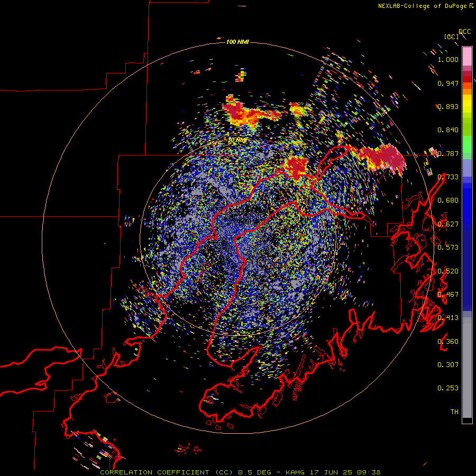Pick the light pink swatch beside 1.000
The width and height of the screenshot is (476, 476).
pyautogui.click(x=467, y=57)
